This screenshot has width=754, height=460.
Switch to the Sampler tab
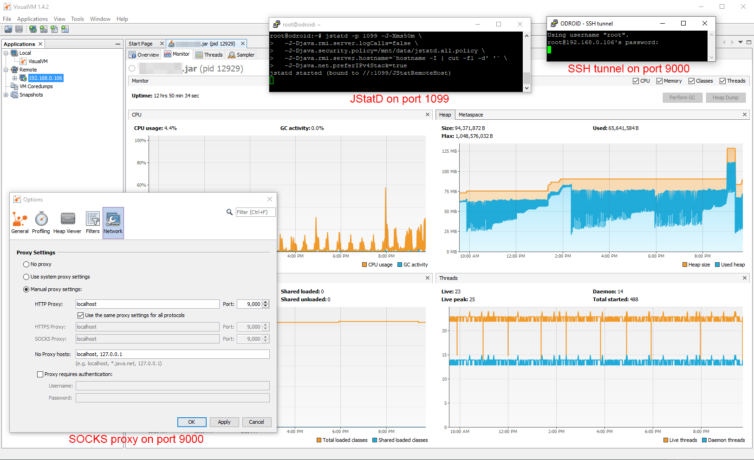tap(241, 55)
